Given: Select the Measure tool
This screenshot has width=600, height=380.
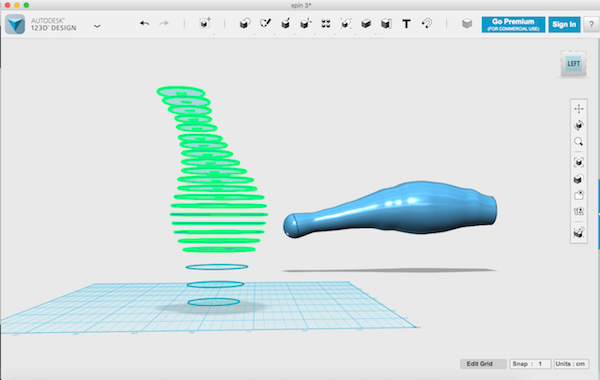Looking at the screenshot, I should pyautogui.click(x=386, y=24).
